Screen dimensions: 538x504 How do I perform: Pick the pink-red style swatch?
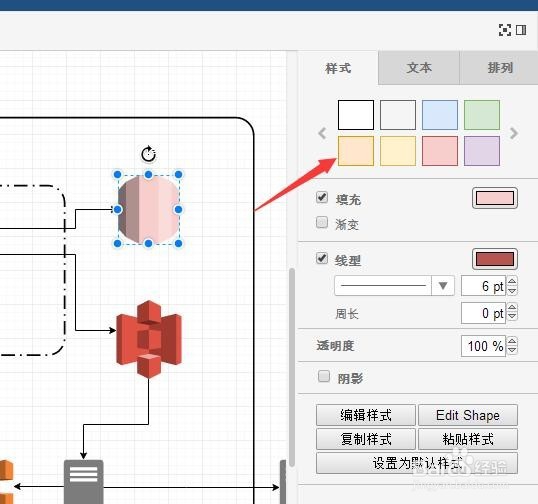pos(440,151)
